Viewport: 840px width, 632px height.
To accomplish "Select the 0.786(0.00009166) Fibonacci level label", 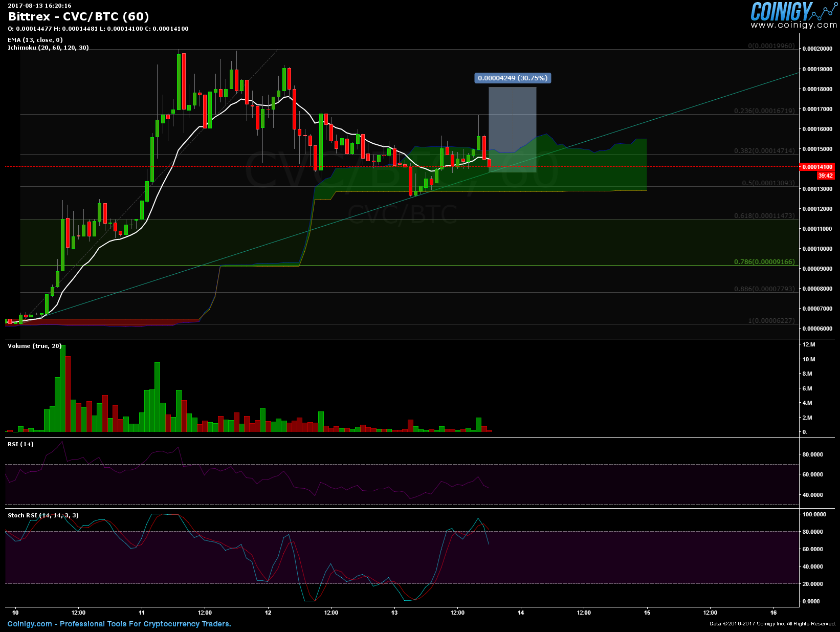I will [x=764, y=262].
